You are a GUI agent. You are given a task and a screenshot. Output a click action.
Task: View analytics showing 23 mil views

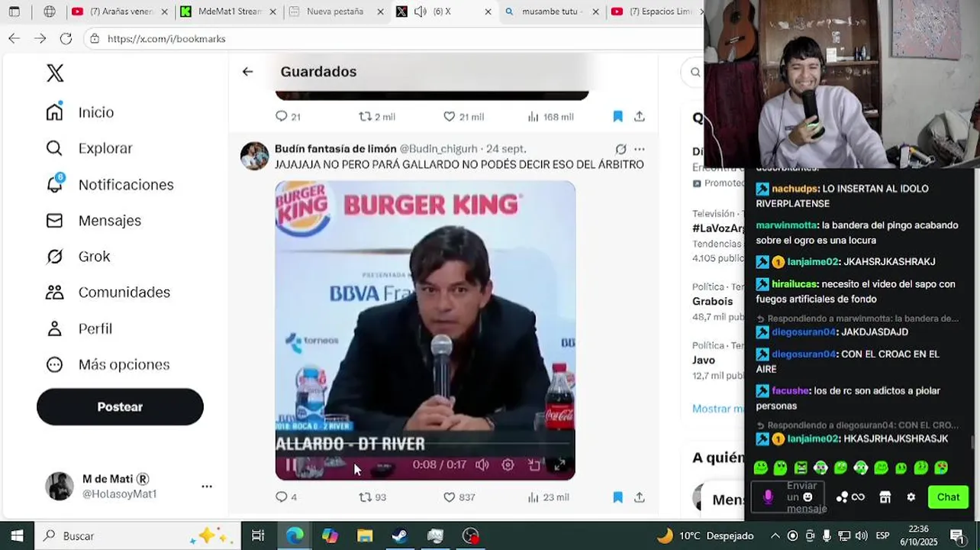point(548,497)
